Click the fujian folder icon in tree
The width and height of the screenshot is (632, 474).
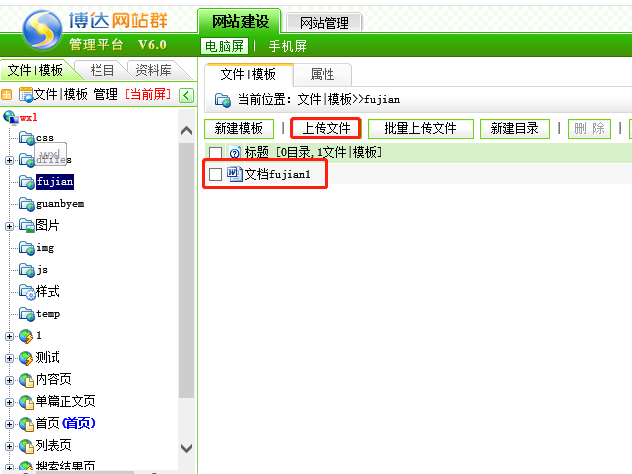(x=27, y=182)
